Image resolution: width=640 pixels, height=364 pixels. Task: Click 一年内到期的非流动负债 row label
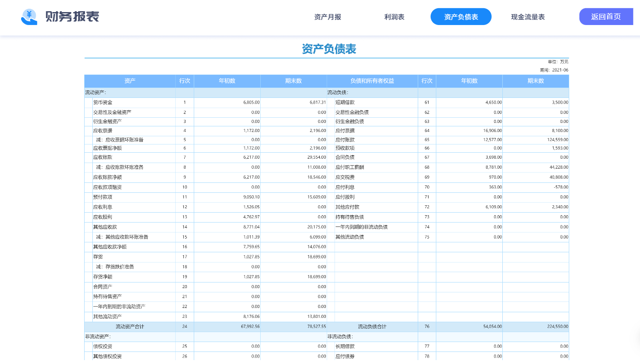tap(362, 227)
